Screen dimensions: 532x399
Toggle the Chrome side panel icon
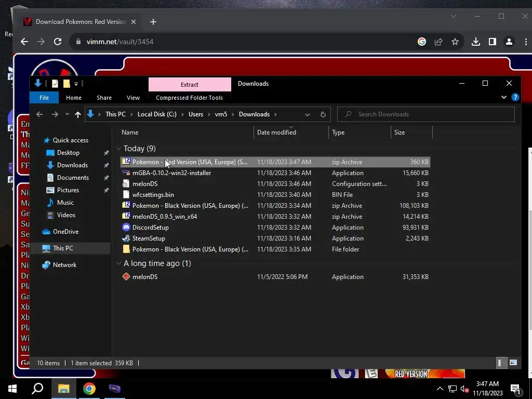493,42
